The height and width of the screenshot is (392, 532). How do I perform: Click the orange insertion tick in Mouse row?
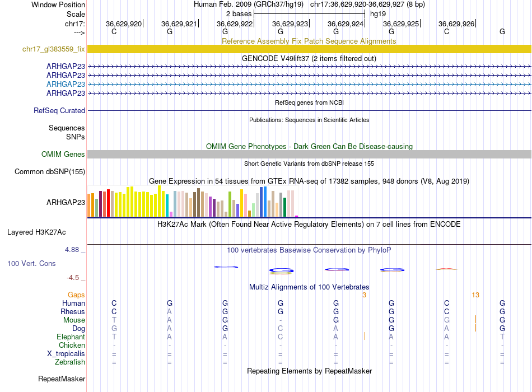[x=475, y=319]
